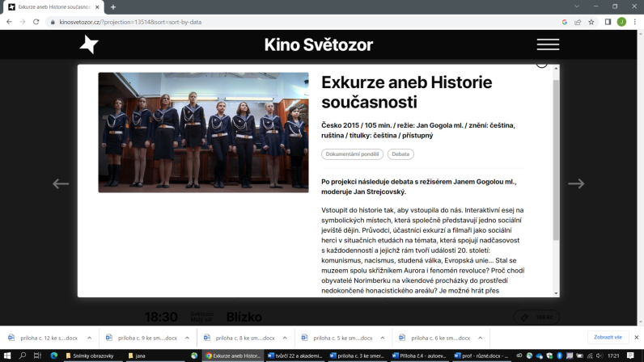Click the Google icon in address bar
Viewport: 644px width, 362px height.
coord(565,22)
